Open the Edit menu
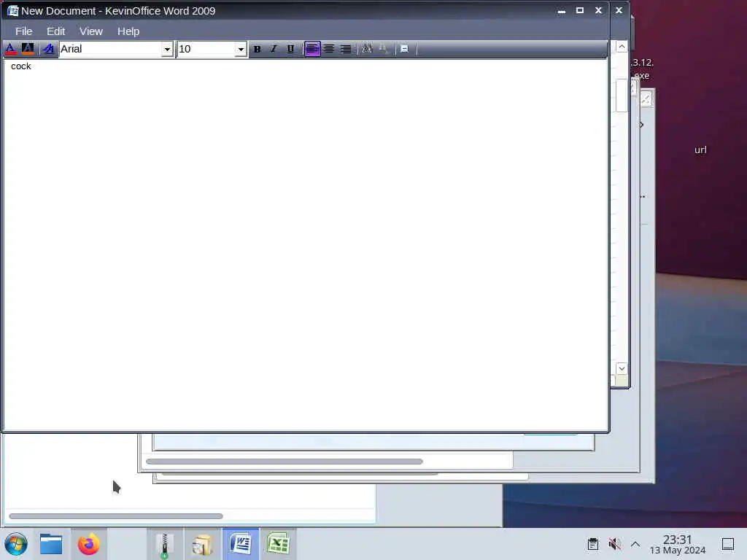This screenshot has width=747, height=560. [x=55, y=31]
